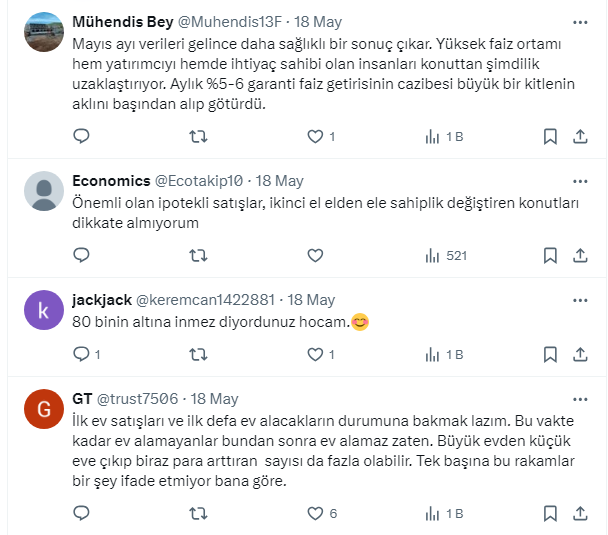Open 18 May timestamp on GT's tweet
The image size is (608, 535).
[x=213, y=398]
